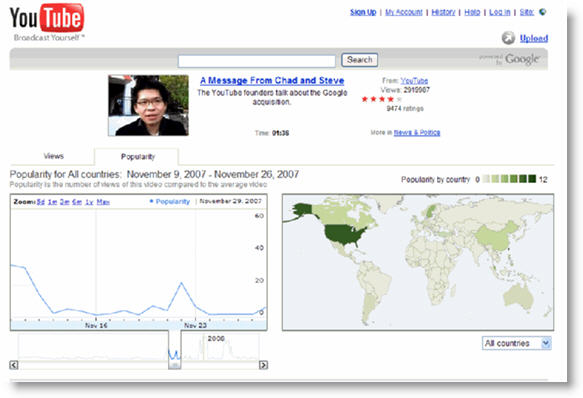Viewport: 583px width, 398px height.
Task: Click the Site link
Action: (526, 12)
